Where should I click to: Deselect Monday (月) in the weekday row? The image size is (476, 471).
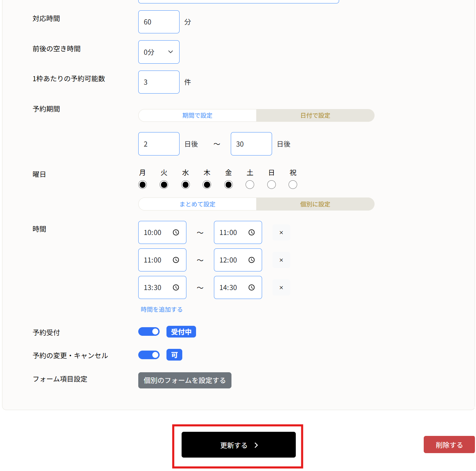click(142, 184)
